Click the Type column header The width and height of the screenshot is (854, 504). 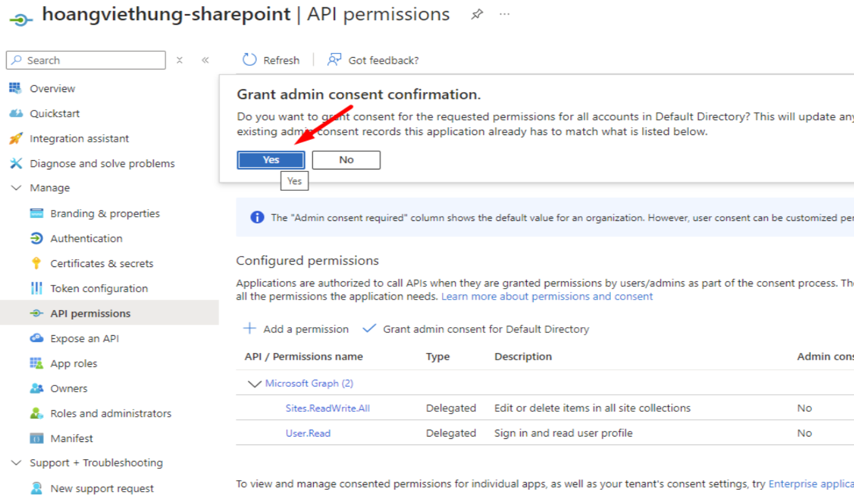438,357
